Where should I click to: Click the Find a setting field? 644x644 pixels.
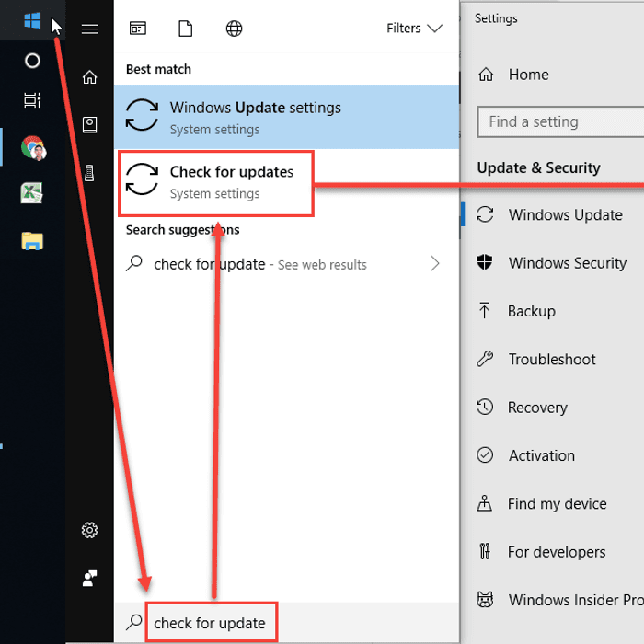click(x=560, y=122)
